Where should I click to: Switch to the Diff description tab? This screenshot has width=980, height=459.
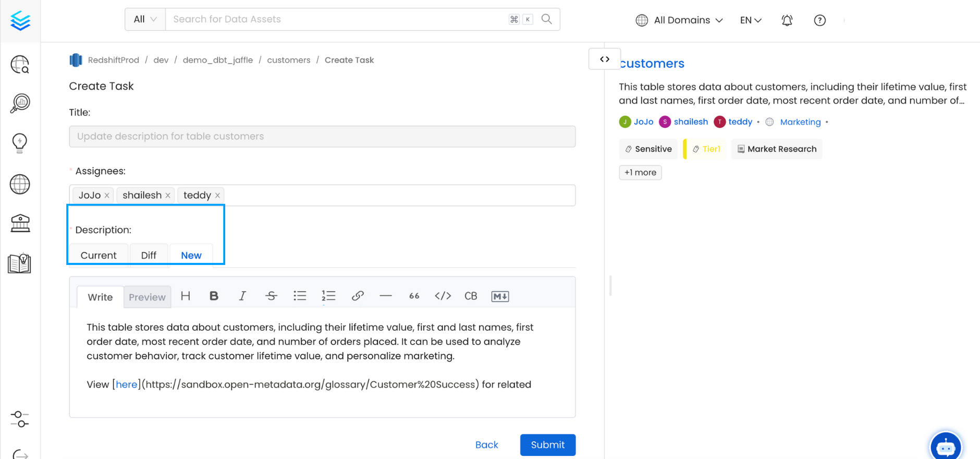pyautogui.click(x=149, y=256)
